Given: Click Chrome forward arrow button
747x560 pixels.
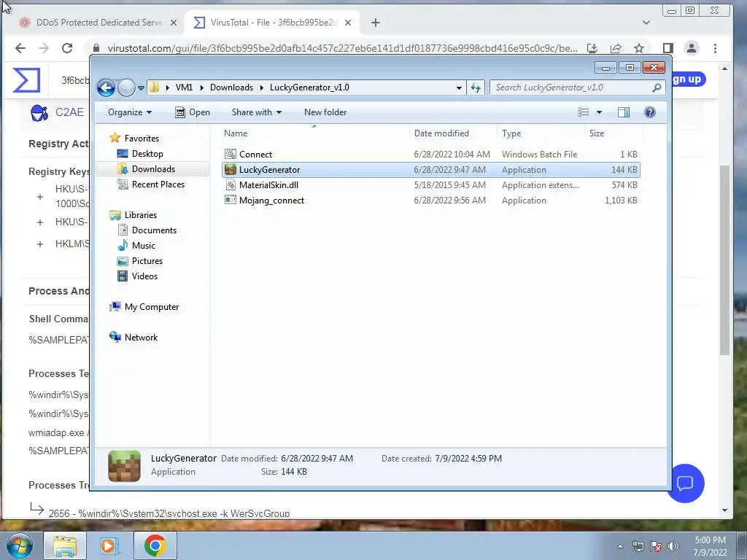Looking at the screenshot, I should pyautogui.click(x=43, y=48).
